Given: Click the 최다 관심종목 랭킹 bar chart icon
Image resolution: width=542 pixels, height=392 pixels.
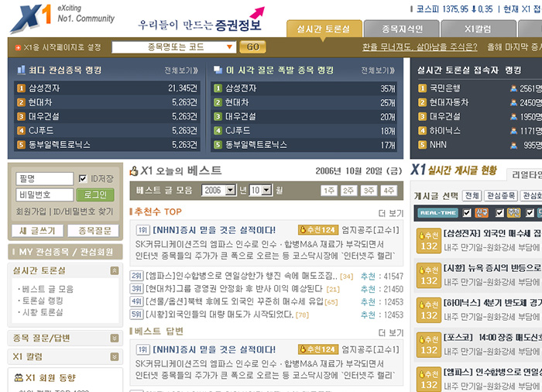Looking at the screenshot, I should click(x=21, y=70).
